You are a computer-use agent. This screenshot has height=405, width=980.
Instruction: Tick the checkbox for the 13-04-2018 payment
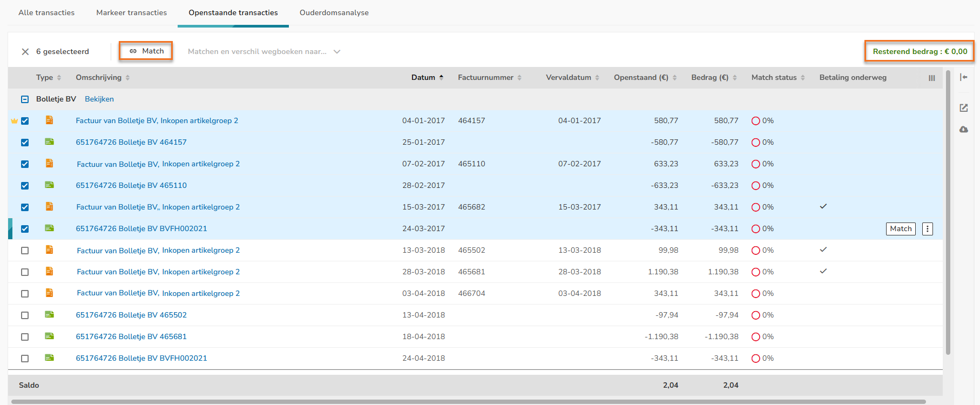point(25,315)
